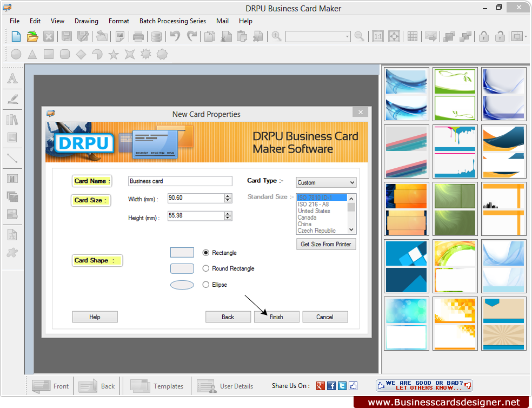Select the rounded rectangle shape tool
Image resolution: width=532 pixels, height=408 pixels.
[65, 54]
